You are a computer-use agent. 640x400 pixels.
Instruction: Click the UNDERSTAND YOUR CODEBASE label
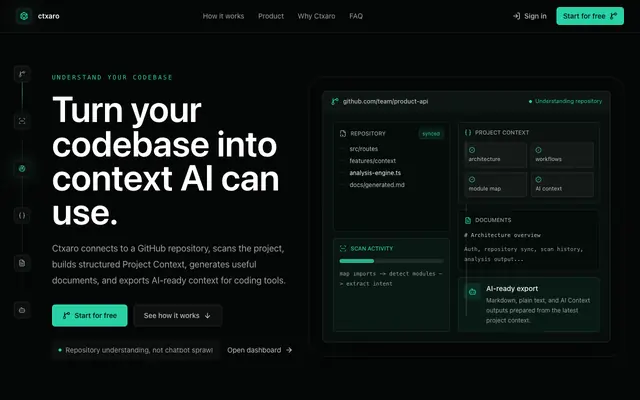click(x=112, y=78)
